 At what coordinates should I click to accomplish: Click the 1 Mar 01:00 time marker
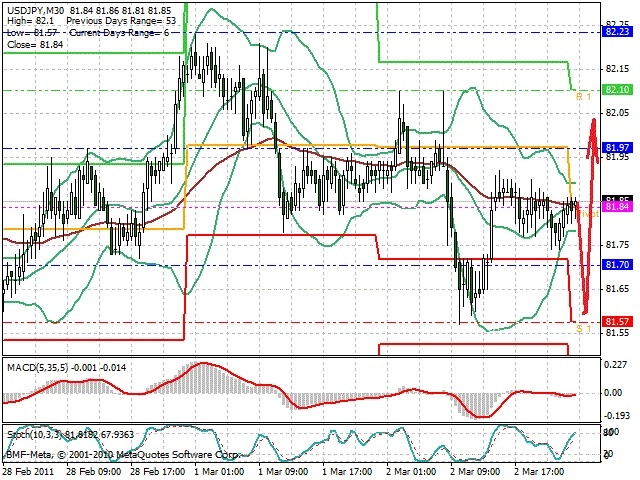click(x=219, y=471)
